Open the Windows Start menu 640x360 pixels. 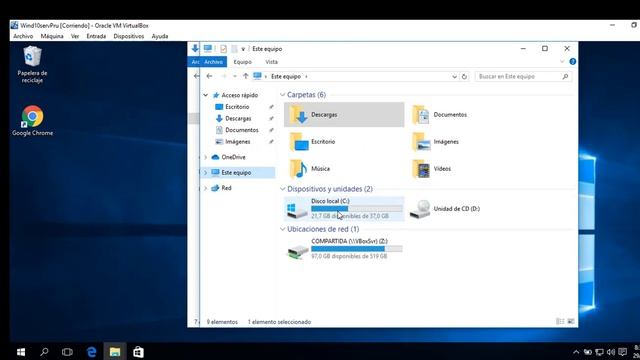pos(21,352)
